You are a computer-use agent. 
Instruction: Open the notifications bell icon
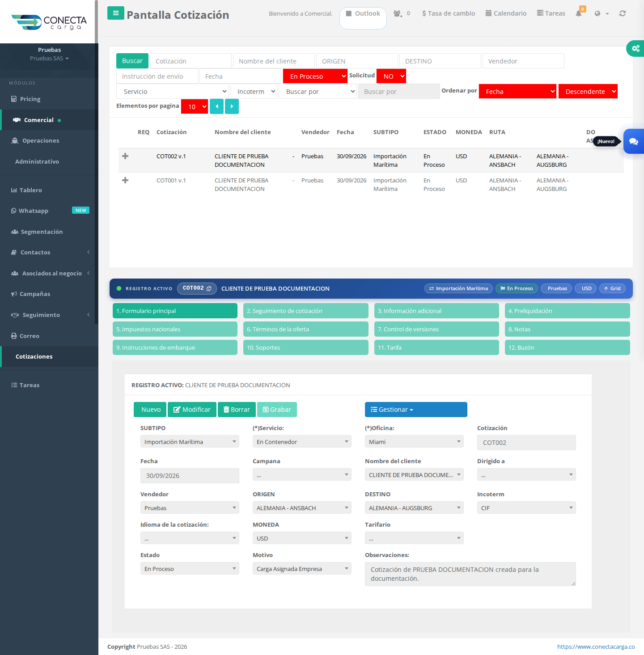579,13
